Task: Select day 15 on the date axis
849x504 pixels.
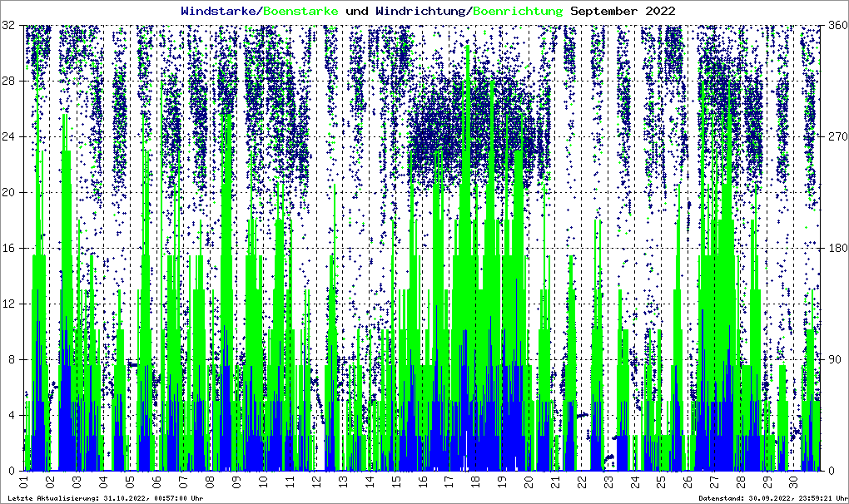Action: (x=395, y=482)
